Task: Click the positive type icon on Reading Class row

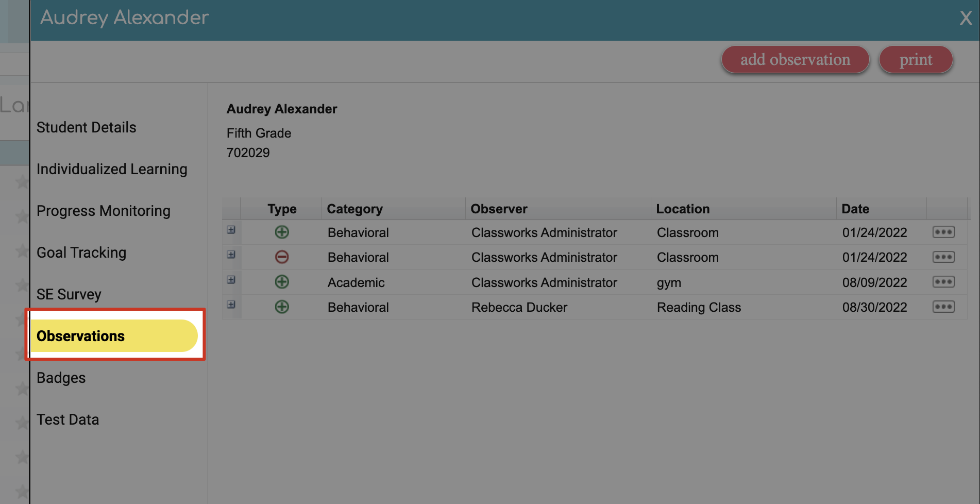Action: (x=281, y=307)
